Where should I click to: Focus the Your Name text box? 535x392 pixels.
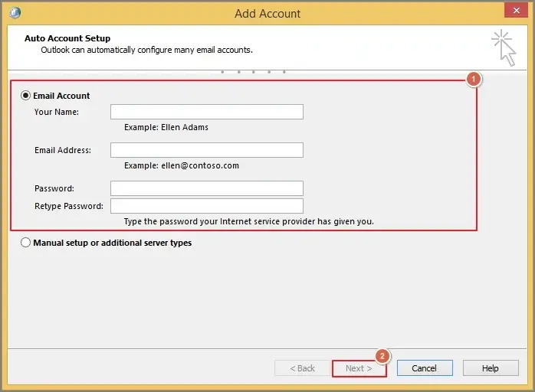coord(207,113)
